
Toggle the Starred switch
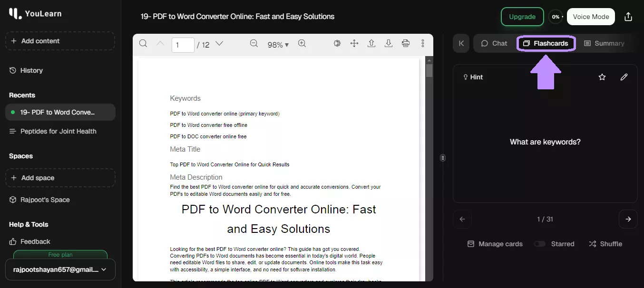click(539, 244)
